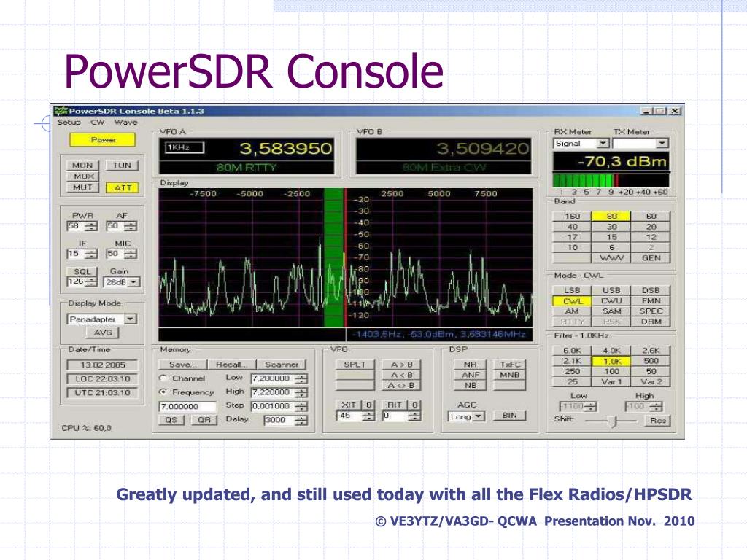Toggle the AVG averaging button
Image resolution: width=747 pixels, height=560 pixels.
pyautogui.click(x=103, y=332)
